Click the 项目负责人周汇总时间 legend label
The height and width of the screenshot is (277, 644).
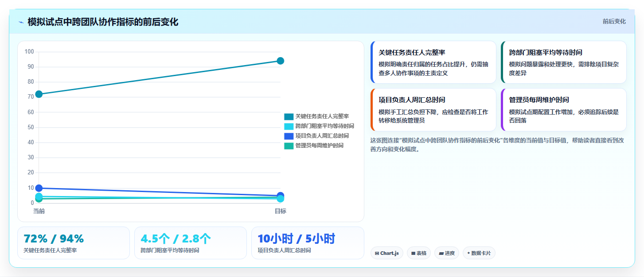click(x=322, y=136)
